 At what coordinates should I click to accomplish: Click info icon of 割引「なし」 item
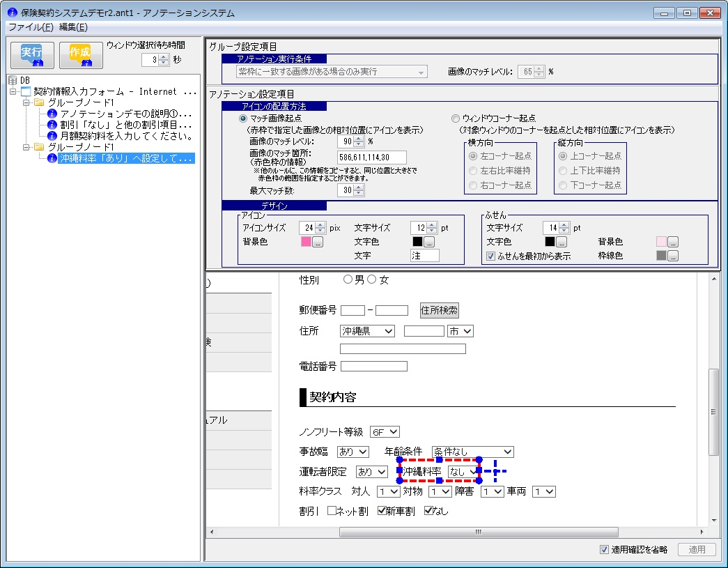point(52,125)
